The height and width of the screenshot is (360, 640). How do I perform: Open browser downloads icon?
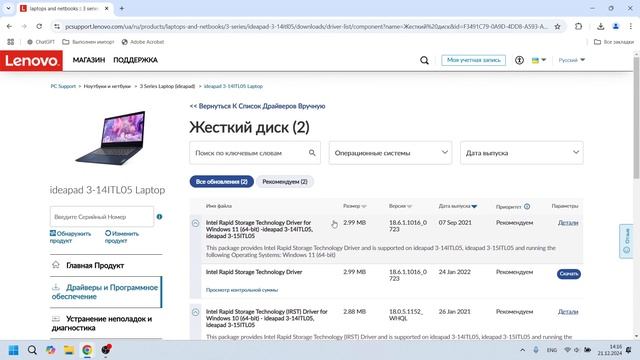point(600,27)
